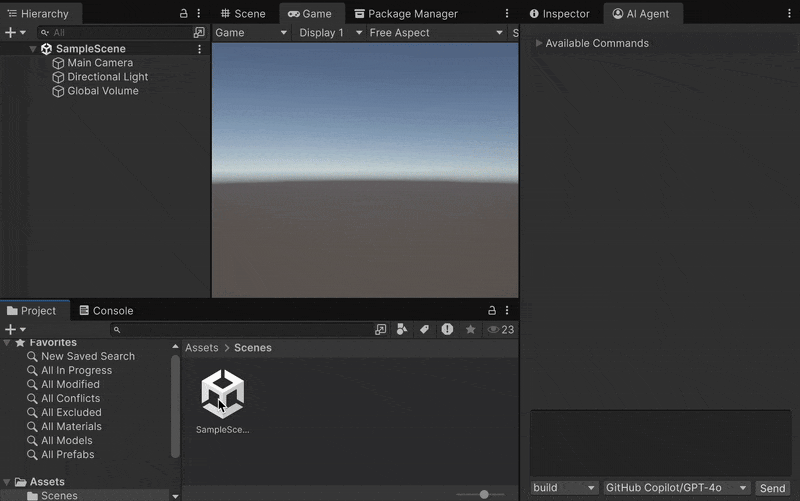
Task: Open SampleScene context menu dots
Action: [x=199, y=49]
